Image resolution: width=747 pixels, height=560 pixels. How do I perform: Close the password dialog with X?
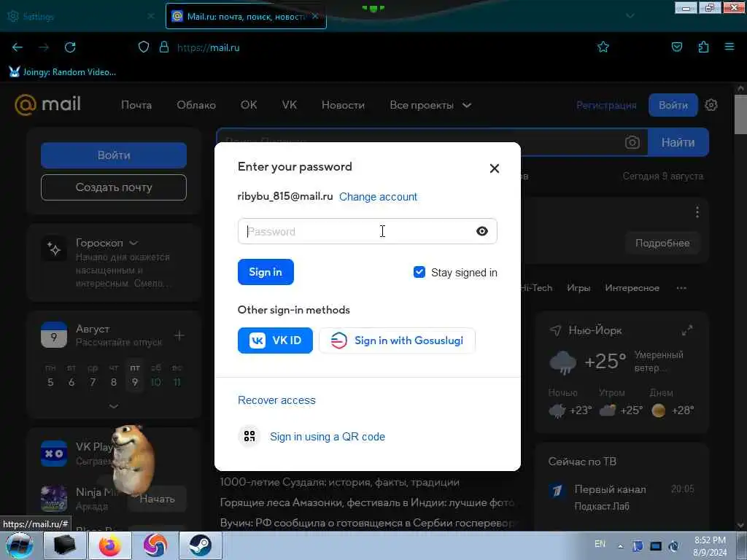click(494, 168)
